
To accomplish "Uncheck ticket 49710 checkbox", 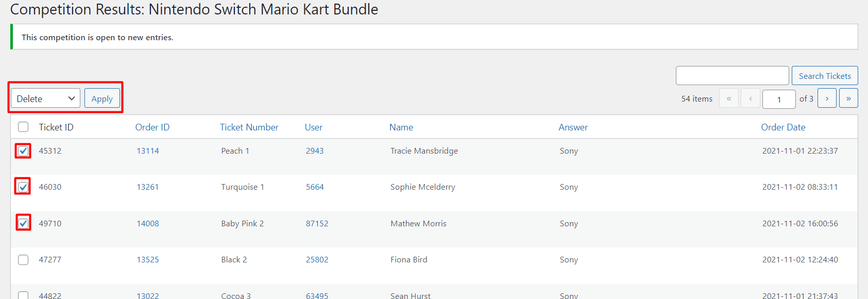I will [x=23, y=223].
